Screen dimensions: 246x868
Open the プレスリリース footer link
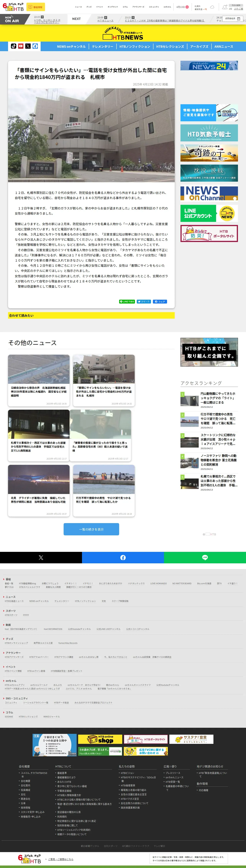point(173,773)
